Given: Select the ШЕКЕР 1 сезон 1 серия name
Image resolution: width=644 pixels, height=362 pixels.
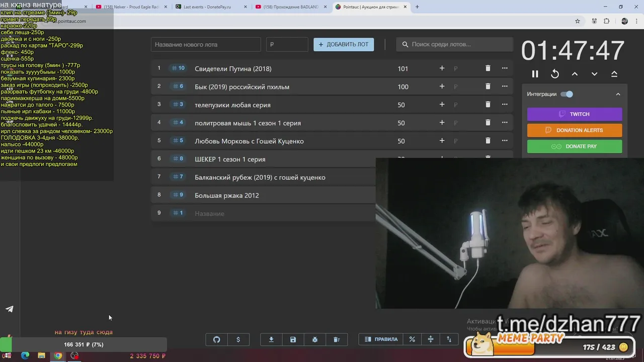Looking at the screenshot, I should [230, 159].
